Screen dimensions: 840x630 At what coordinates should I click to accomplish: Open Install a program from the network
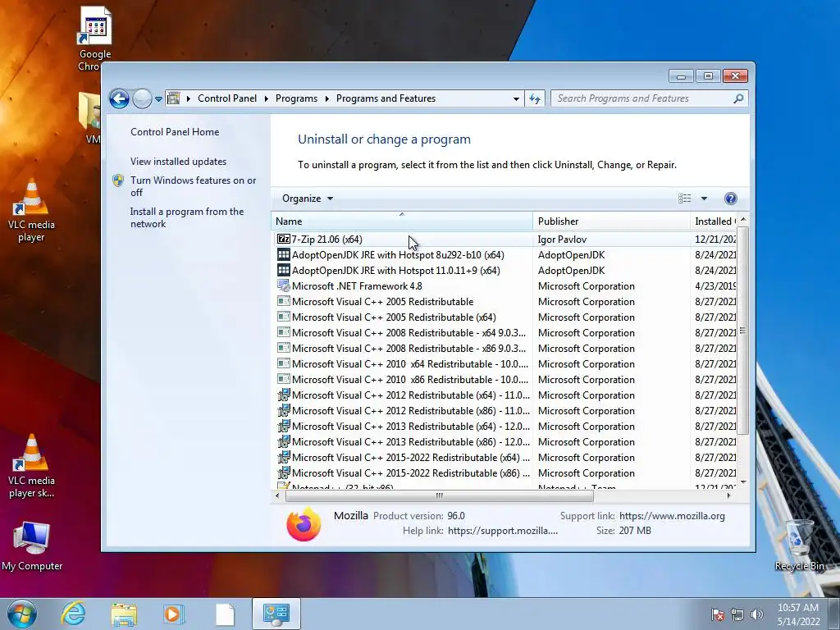click(186, 217)
